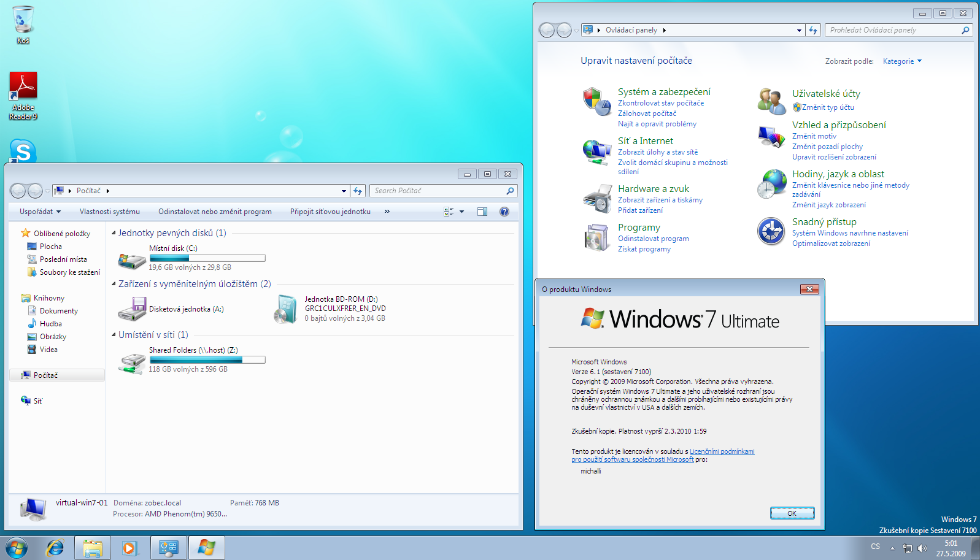Click the Místní disk (C:) drive icon

(x=131, y=261)
